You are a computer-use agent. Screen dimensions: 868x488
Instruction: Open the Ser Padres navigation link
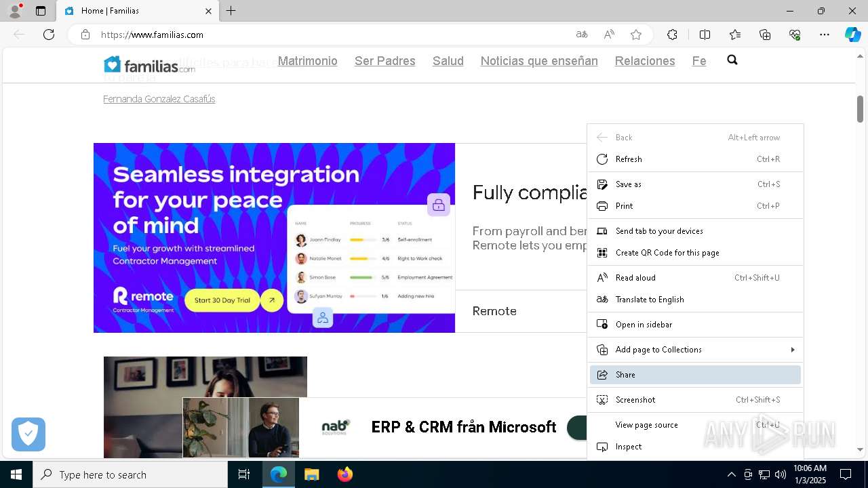point(384,61)
